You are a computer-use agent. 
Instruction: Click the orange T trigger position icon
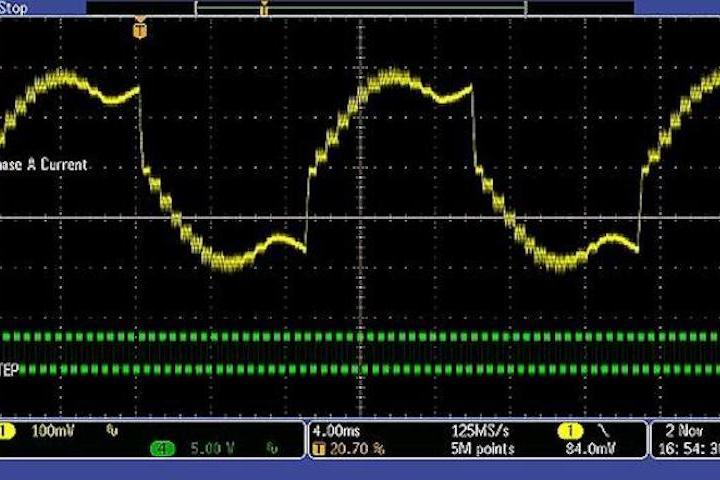pos(318,449)
